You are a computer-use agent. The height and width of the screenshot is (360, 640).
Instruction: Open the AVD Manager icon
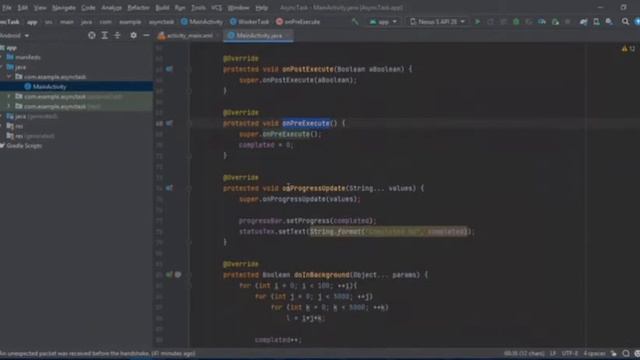[596, 22]
